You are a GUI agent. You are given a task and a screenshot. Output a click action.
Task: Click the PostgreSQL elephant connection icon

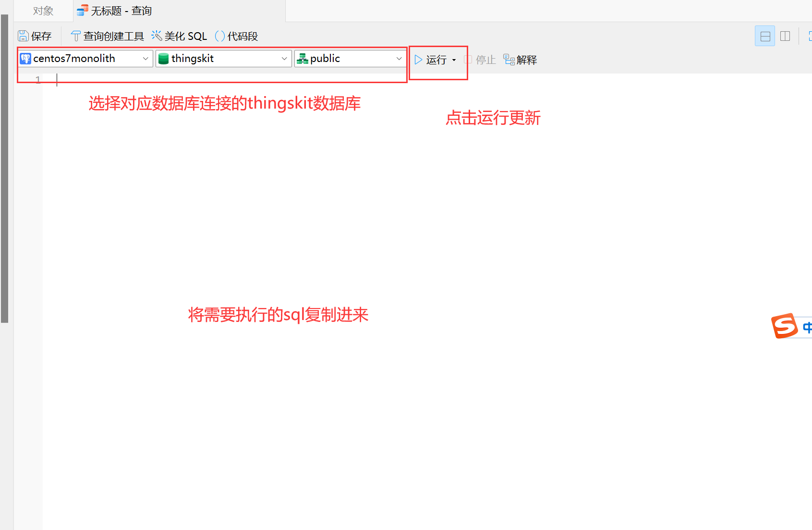(x=25, y=59)
